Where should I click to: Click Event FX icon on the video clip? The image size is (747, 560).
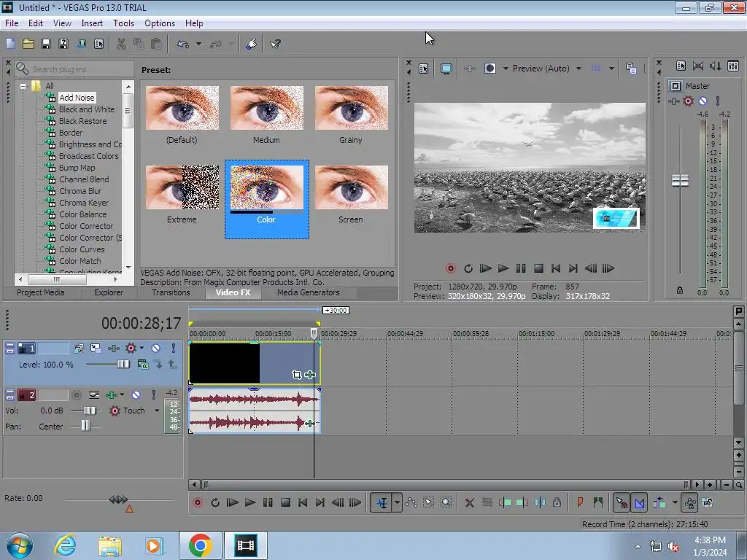click(x=309, y=375)
